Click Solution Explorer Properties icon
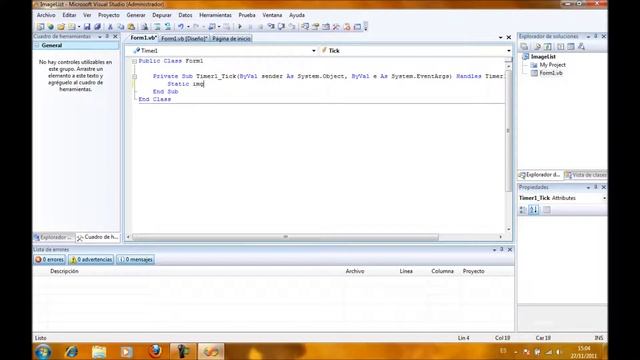The height and width of the screenshot is (360, 640). [524, 47]
